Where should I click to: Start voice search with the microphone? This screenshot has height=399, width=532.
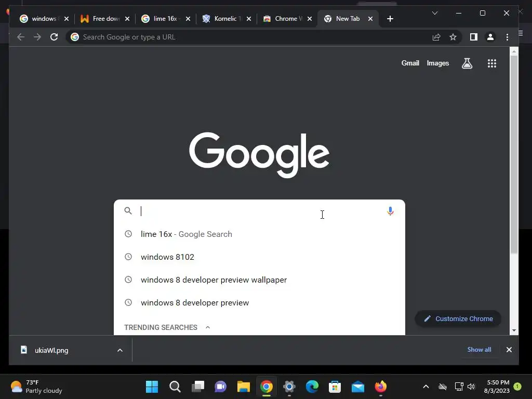pos(390,211)
